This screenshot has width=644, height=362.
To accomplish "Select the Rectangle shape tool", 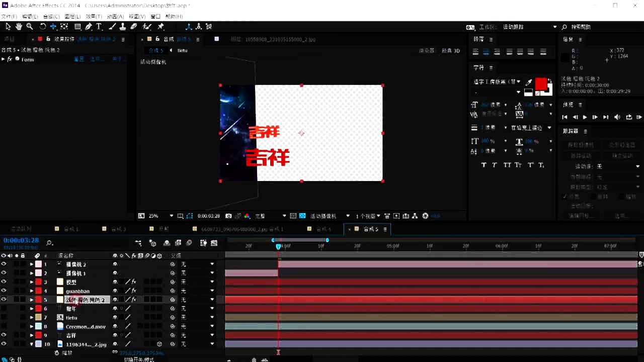I will [x=78, y=27].
